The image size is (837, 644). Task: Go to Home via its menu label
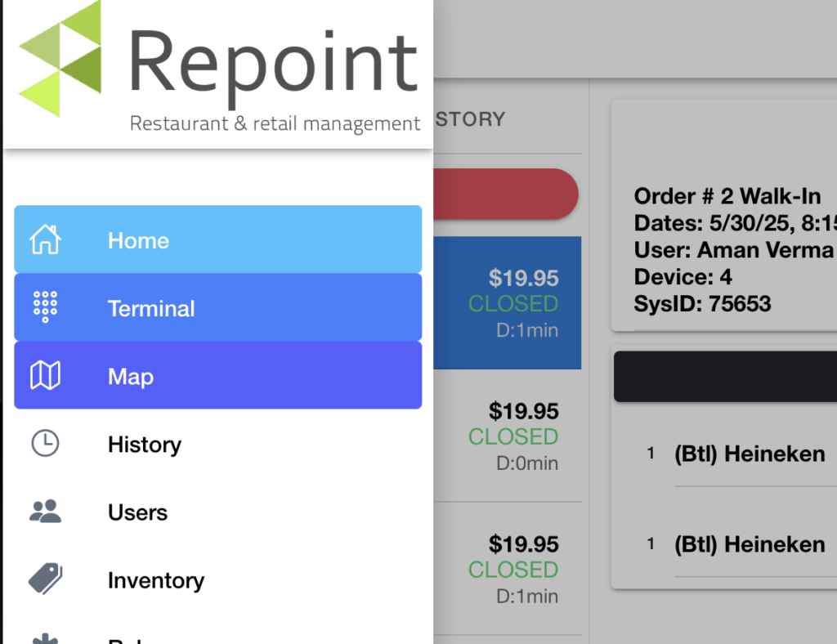(x=138, y=240)
